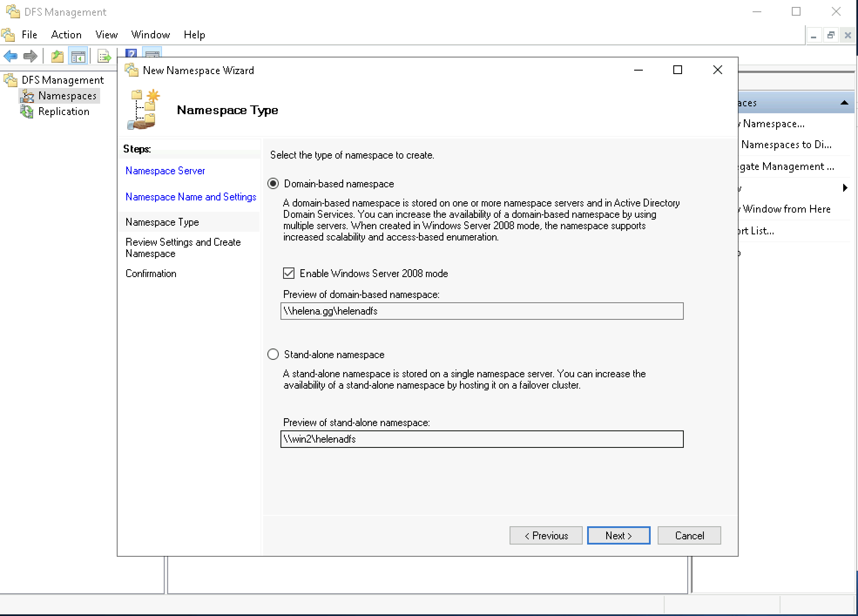
Task: Collapse the Actions pane section arrow
Action: coord(844,103)
